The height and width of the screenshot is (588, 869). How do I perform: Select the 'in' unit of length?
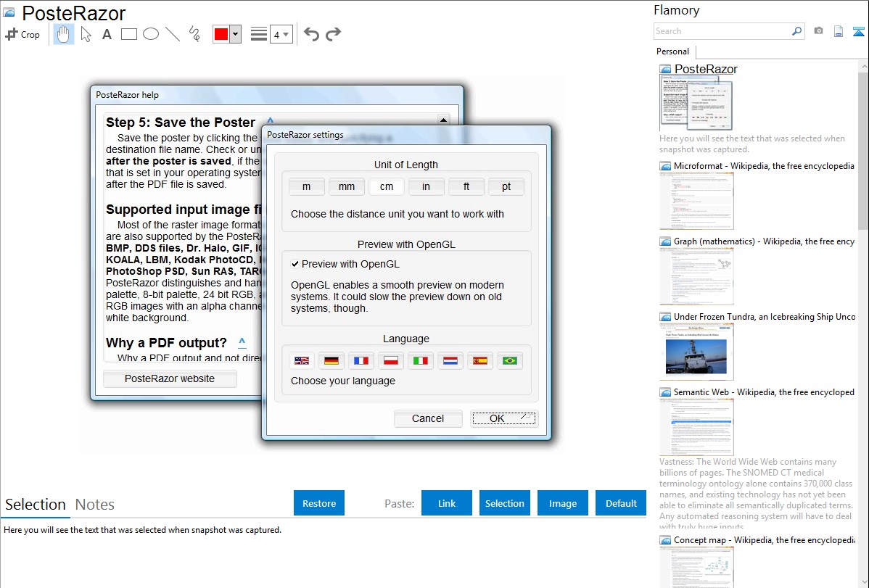[427, 187]
